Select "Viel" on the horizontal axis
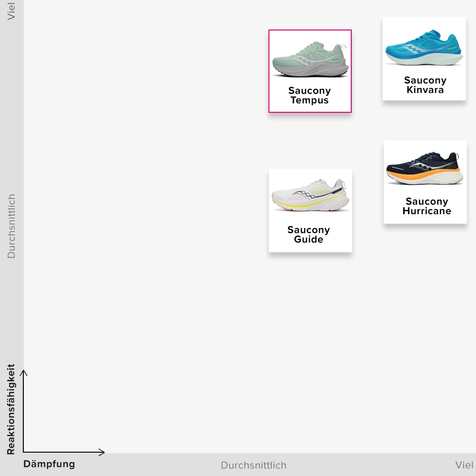The height and width of the screenshot is (476, 476). [x=464, y=465]
